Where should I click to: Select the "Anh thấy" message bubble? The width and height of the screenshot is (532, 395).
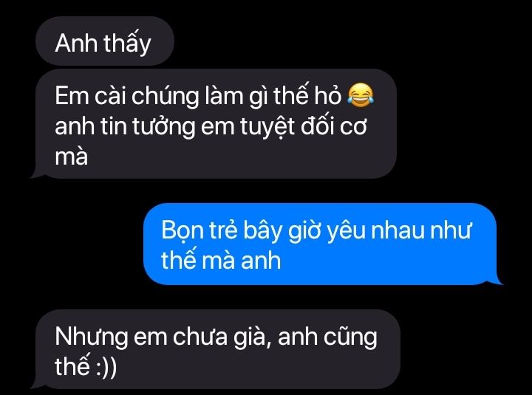tap(105, 41)
